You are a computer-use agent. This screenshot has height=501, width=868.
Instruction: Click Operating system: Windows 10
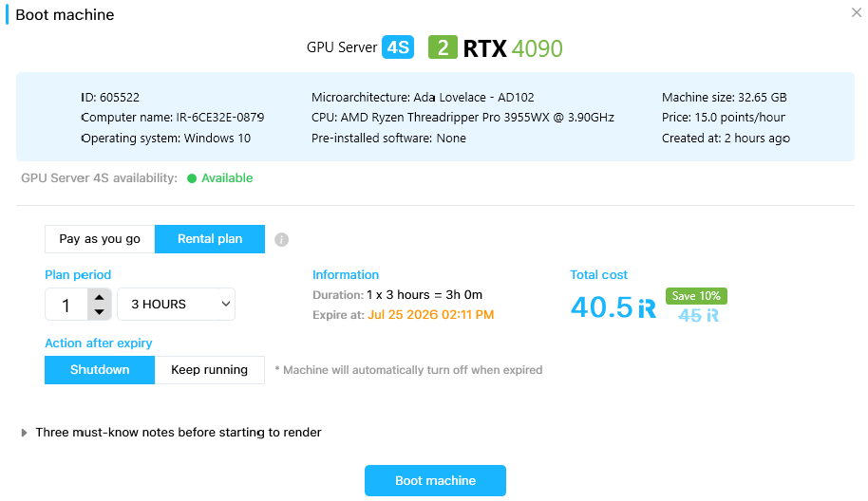165,139
